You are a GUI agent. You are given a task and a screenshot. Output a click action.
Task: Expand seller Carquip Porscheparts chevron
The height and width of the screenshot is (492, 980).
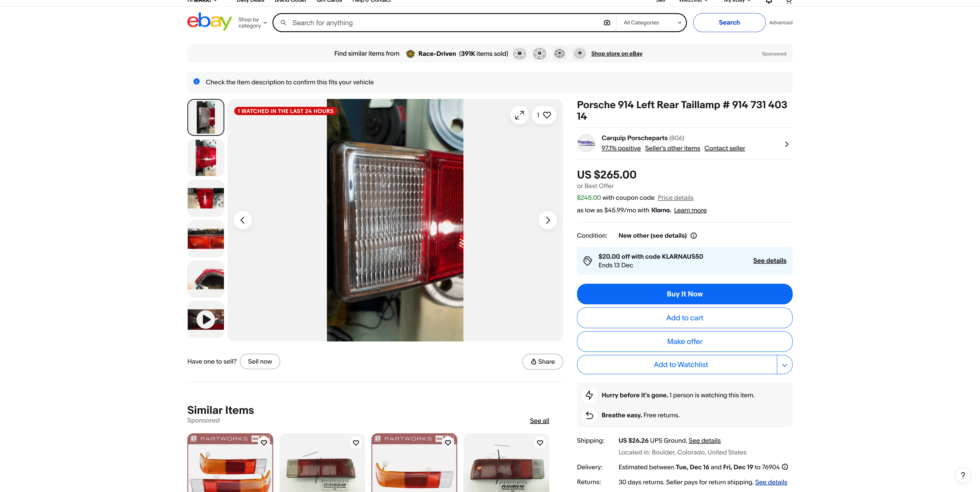pyautogui.click(x=786, y=144)
